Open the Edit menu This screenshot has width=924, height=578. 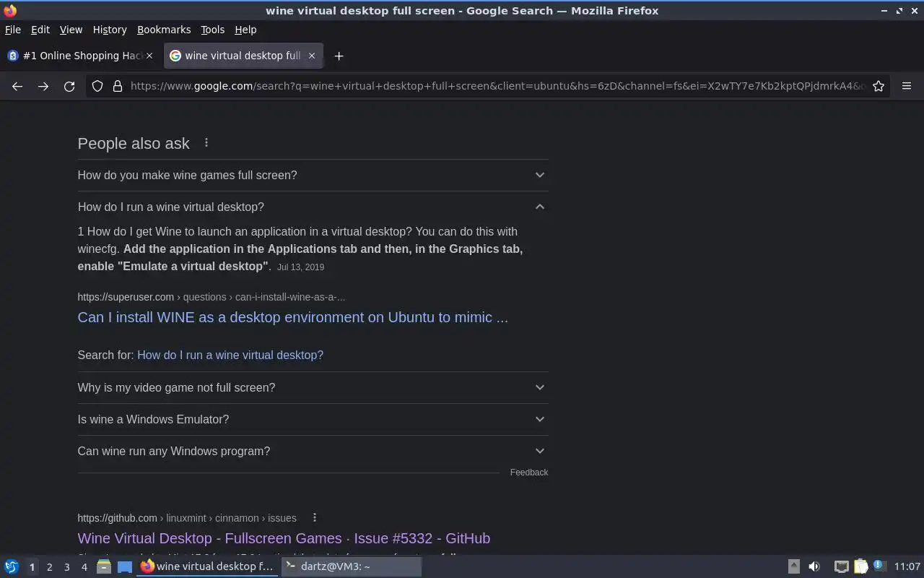tap(40, 30)
